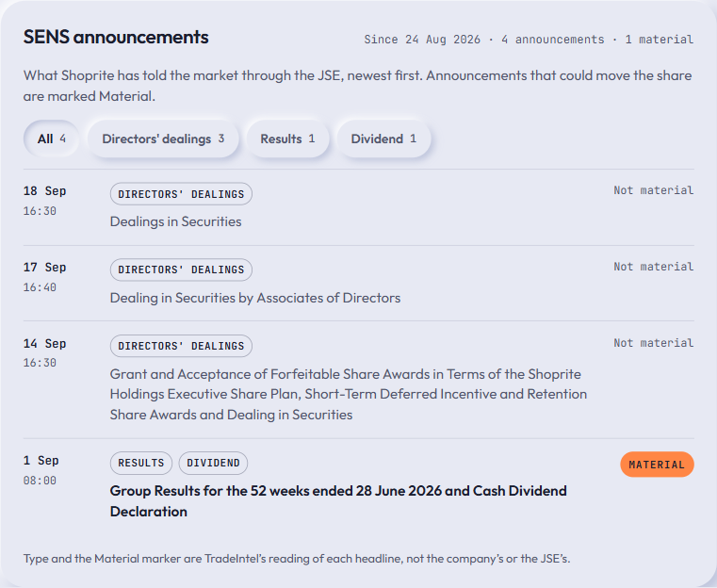717x588 pixels.
Task: Open Dealing in Securities by Associates of Directors
Action: click(x=255, y=298)
